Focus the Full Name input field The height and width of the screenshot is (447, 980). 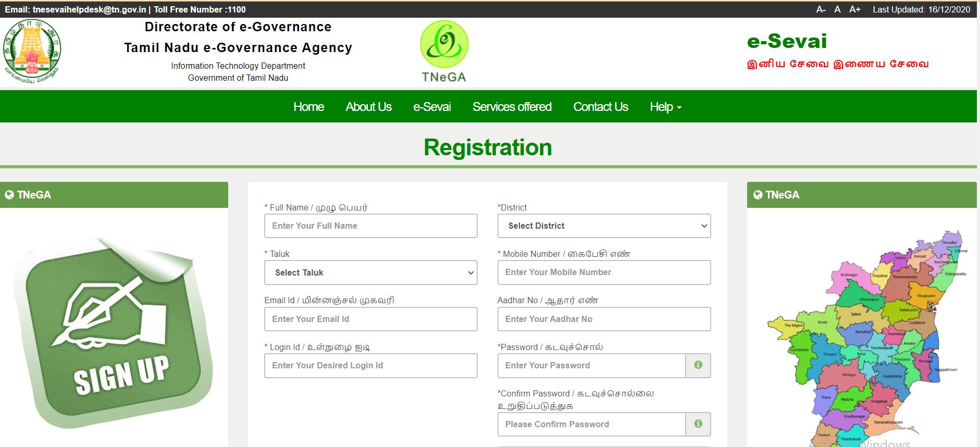pos(371,226)
